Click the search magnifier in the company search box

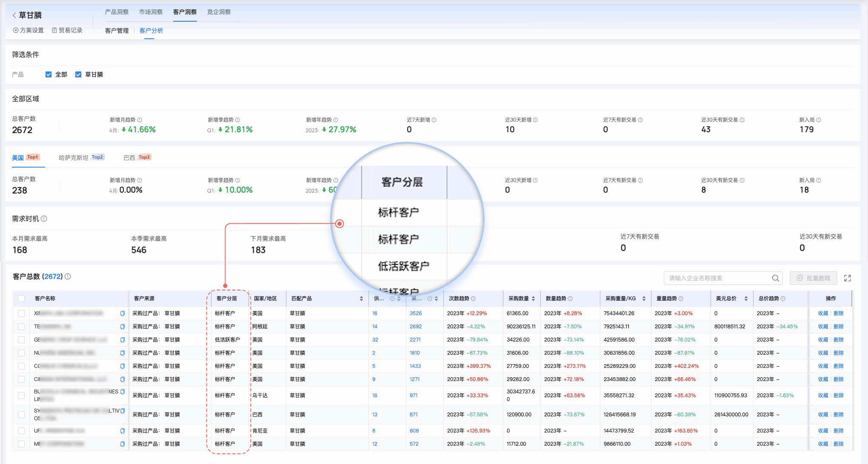tap(775, 278)
